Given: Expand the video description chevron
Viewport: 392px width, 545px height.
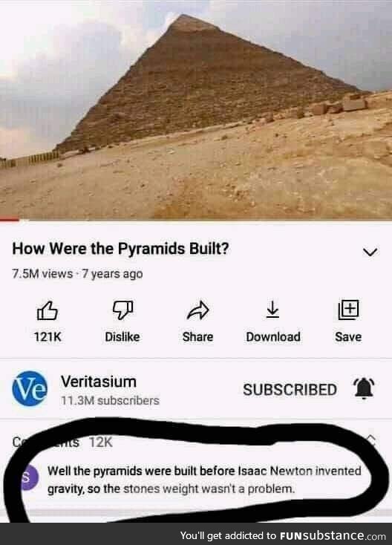Looking at the screenshot, I should click(370, 252).
